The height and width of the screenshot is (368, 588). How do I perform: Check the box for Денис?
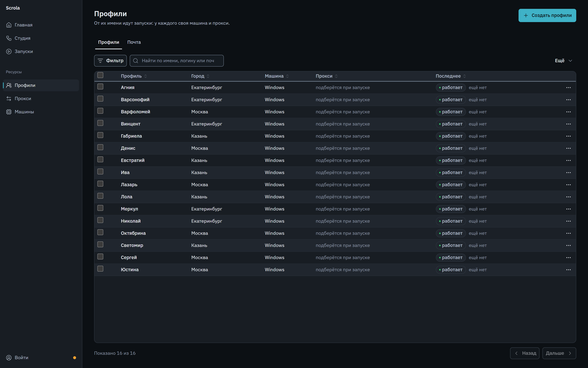coord(100,147)
